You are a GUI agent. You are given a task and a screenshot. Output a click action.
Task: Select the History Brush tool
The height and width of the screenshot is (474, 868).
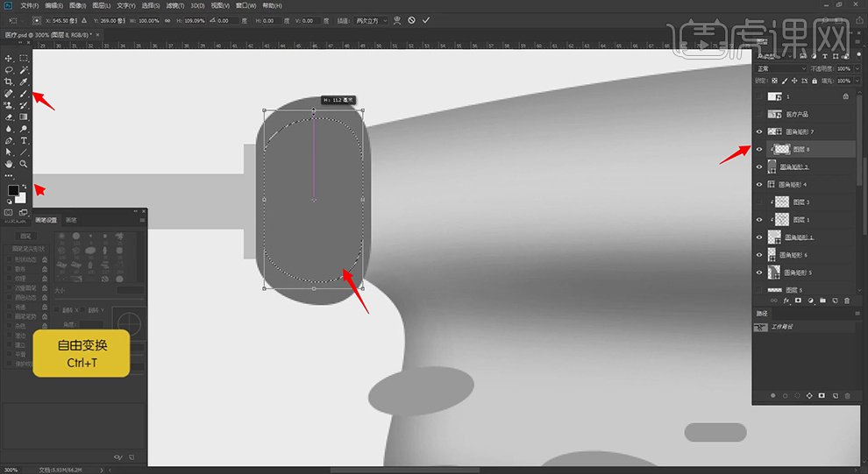pos(24,105)
